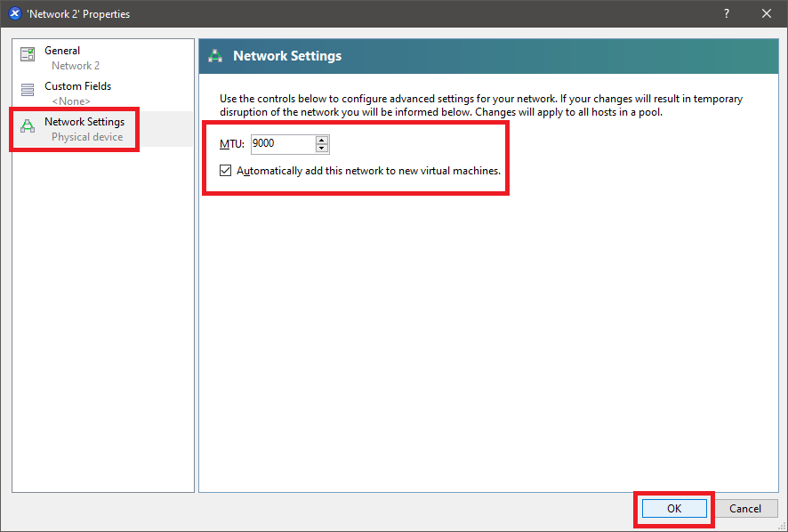Click the 'Physical device' subtitle in sidebar
Screen dimensions: 788x532
tap(87, 137)
